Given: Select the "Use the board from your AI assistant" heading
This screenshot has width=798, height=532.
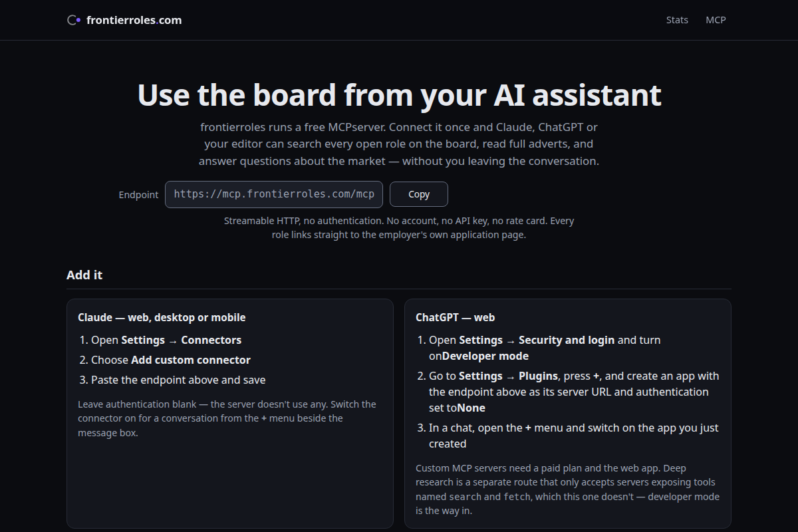Looking at the screenshot, I should coord(399,94).
